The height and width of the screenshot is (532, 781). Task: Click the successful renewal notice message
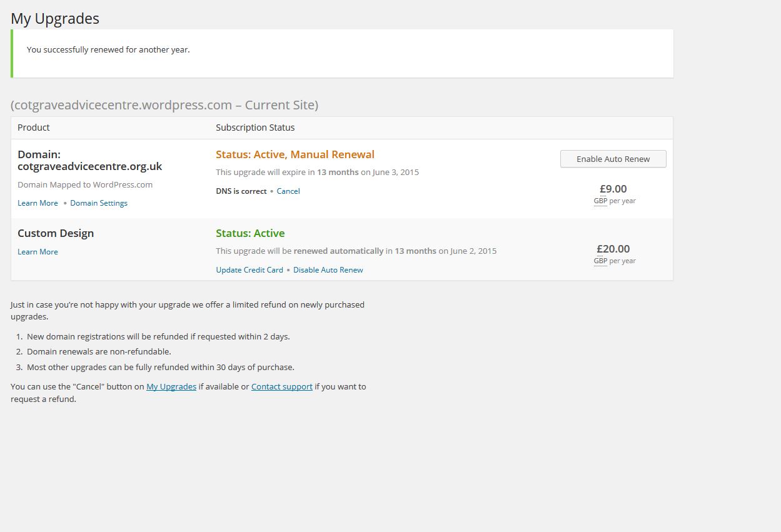pos(108,50)
